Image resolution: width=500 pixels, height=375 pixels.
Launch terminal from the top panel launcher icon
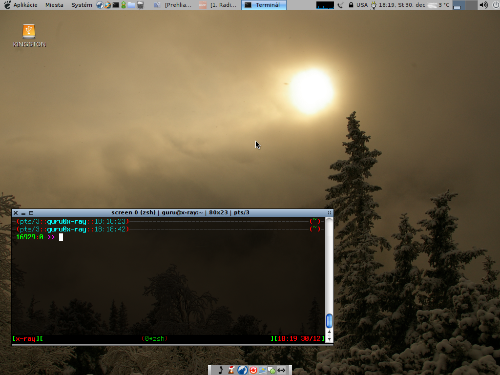pyautogui.click(x=116, y=5)
